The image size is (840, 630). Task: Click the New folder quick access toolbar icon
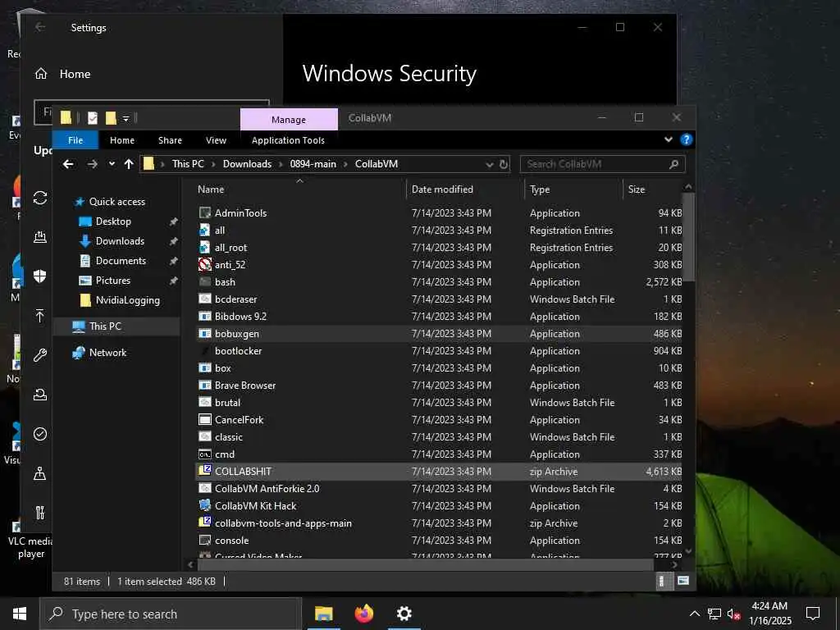pyautogui.click(x=111, y=118)
